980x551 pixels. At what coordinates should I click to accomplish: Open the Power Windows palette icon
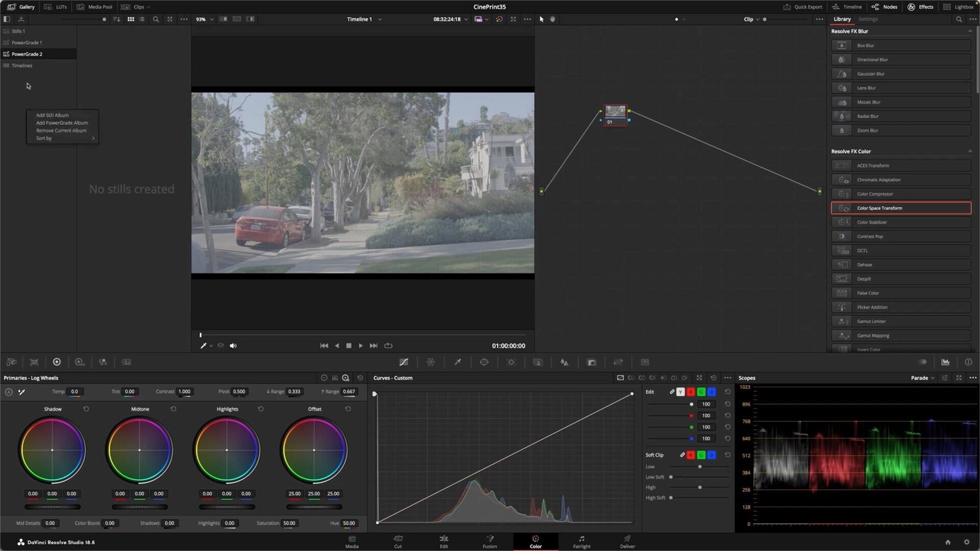point(484,362)
